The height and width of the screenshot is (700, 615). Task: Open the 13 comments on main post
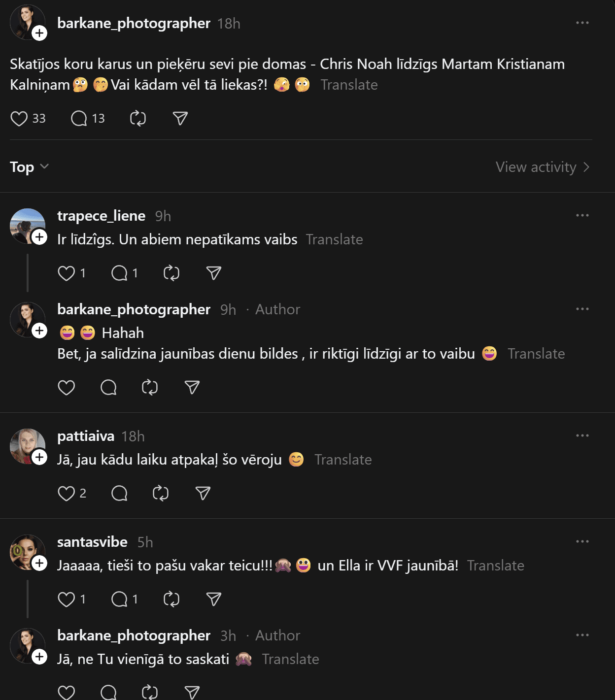(79, 119)
